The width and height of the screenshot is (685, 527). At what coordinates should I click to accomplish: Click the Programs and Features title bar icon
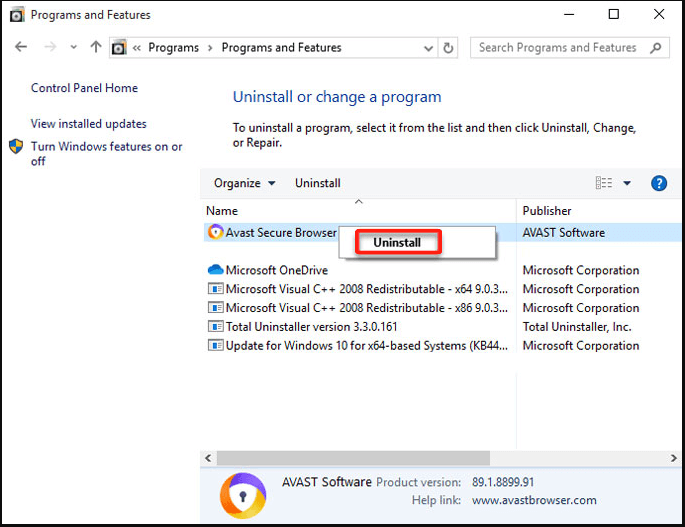pos(17,15)
